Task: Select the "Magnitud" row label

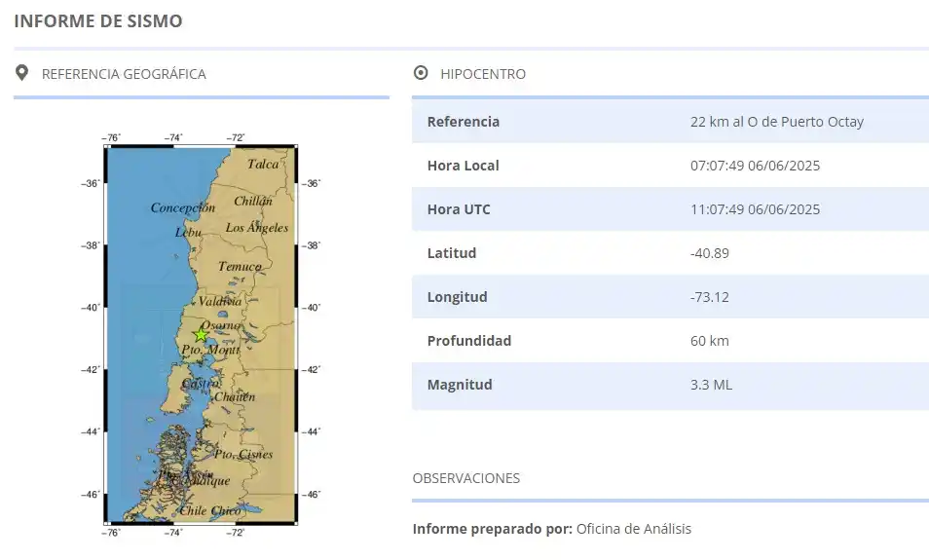Action: (x=460, y=385)
